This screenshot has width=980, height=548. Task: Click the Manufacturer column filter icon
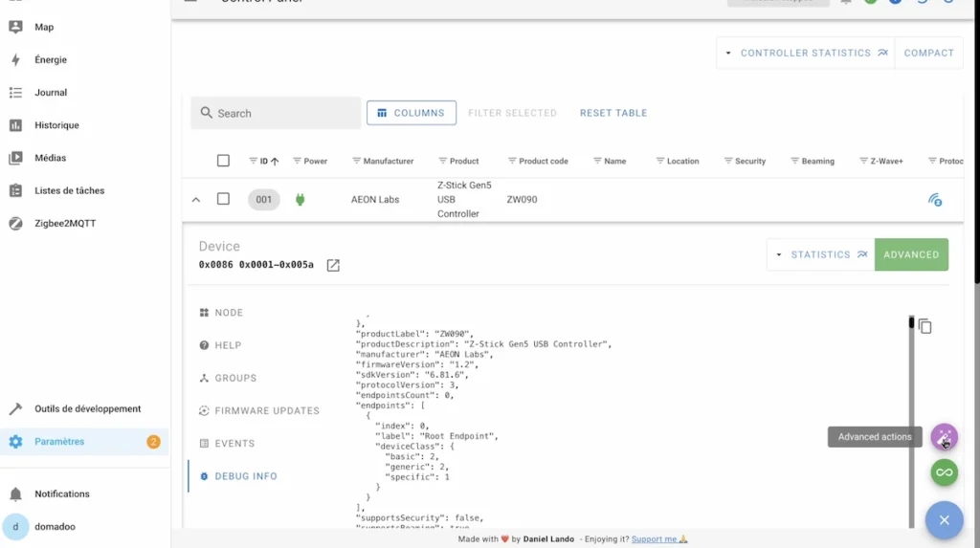tap(356, 161)
